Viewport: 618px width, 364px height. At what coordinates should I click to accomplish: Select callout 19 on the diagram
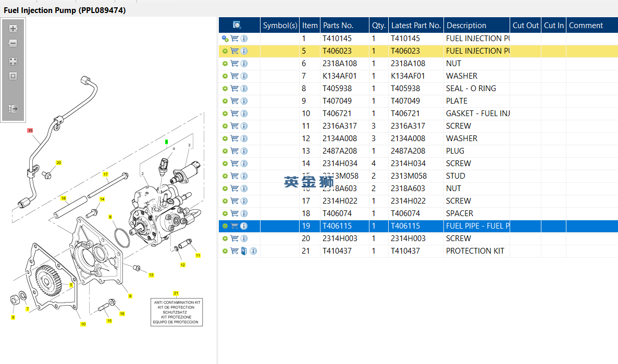tap(30, 130)
